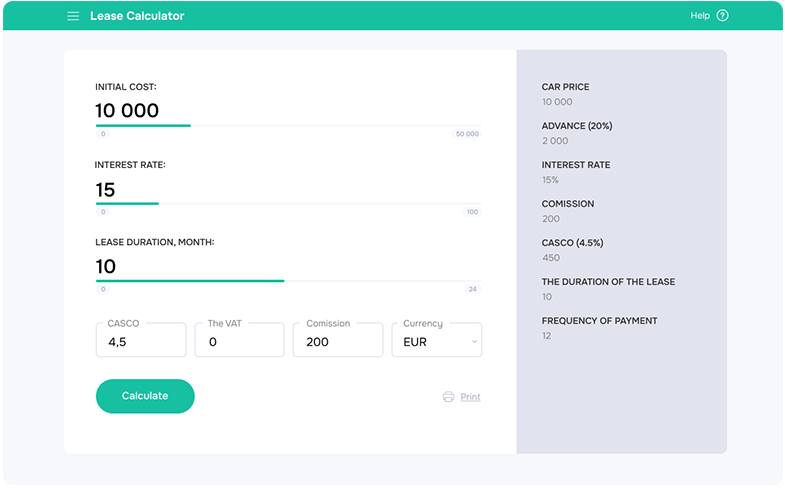Image resolution: width=785 pixels, height=491 pixels.
Task: Select the Comission input field
Action: click(338, 341)
